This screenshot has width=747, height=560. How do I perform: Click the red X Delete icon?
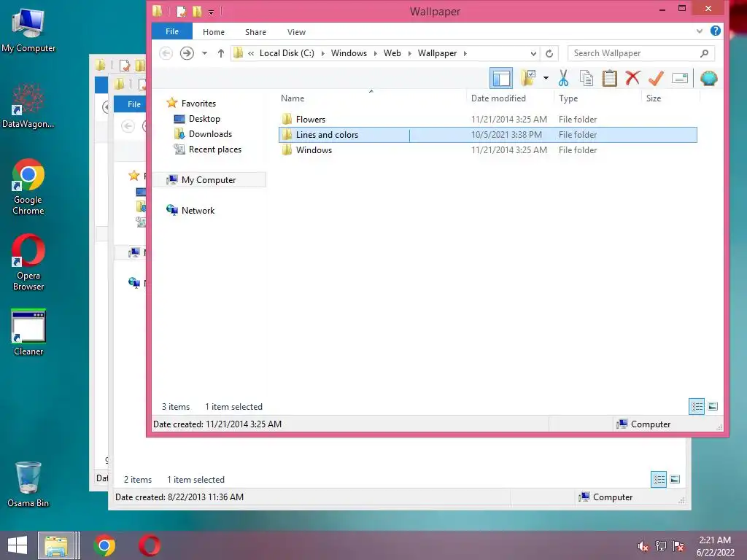pyautogui.click(x=632, y=78)
